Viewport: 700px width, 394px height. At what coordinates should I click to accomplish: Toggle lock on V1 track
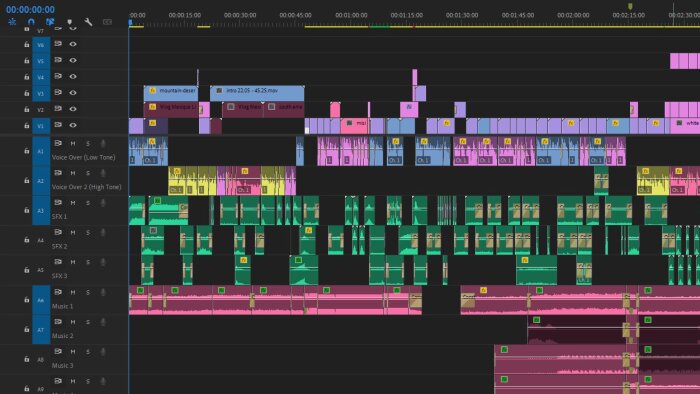coord(27,126)
